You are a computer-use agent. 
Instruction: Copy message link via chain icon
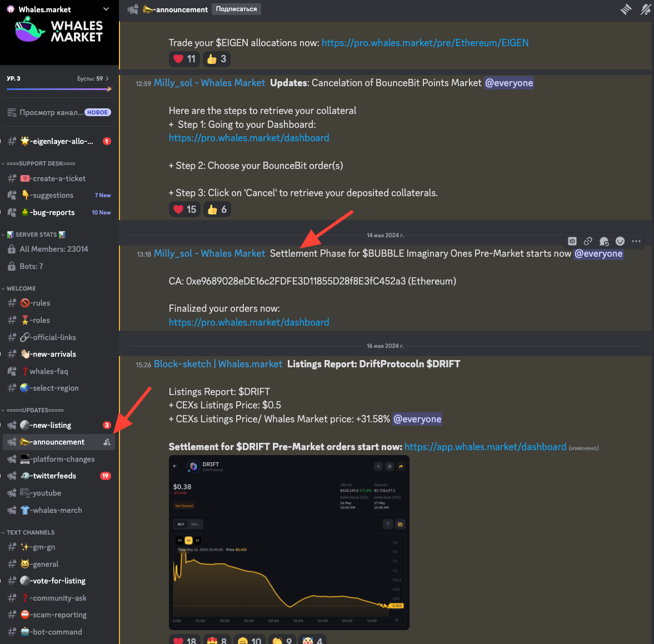click(588, 241)
